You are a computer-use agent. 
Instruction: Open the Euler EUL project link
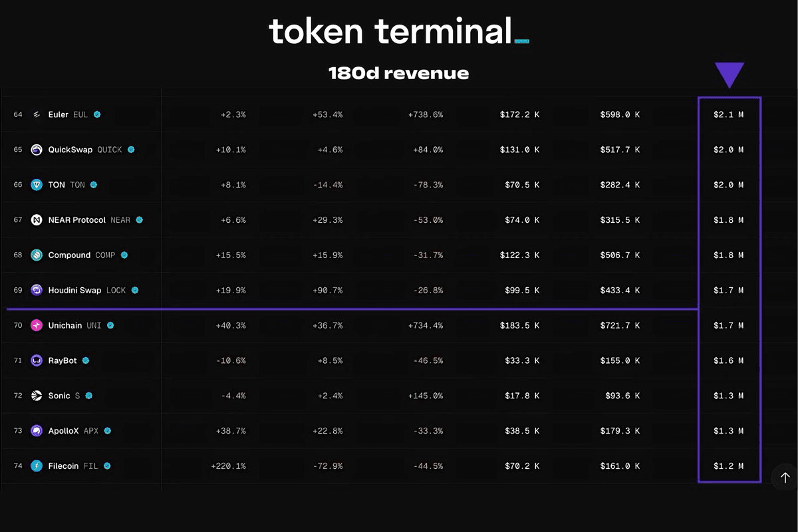coord(68,114)
